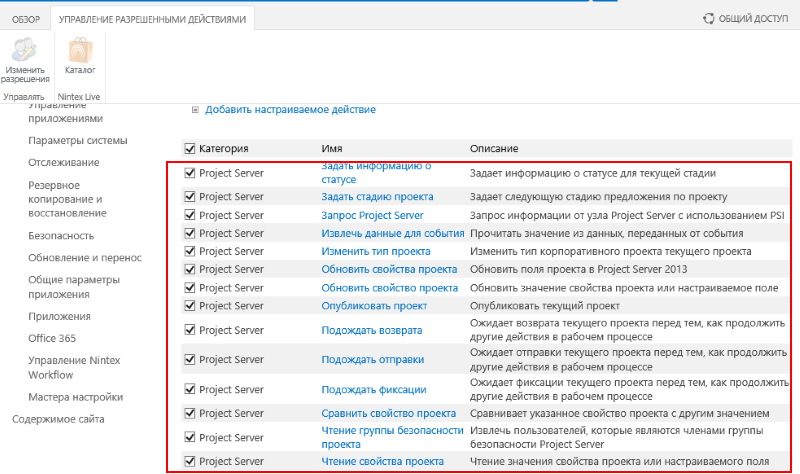Viewport: 800px width, 474px height.
Task: Click the Изменить разрешения ribbon icon
Action: click(24, 50)
